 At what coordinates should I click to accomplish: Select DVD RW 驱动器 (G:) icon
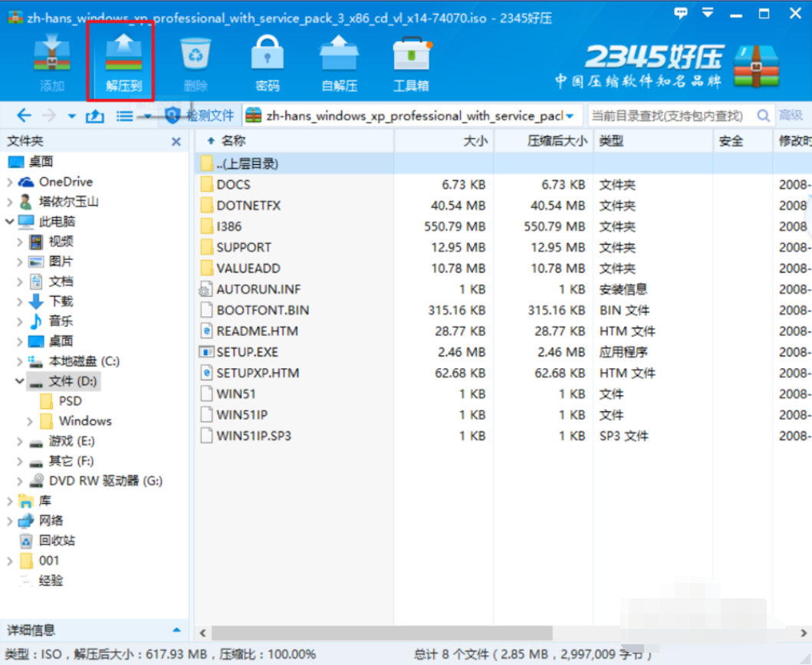coord(36,481)
